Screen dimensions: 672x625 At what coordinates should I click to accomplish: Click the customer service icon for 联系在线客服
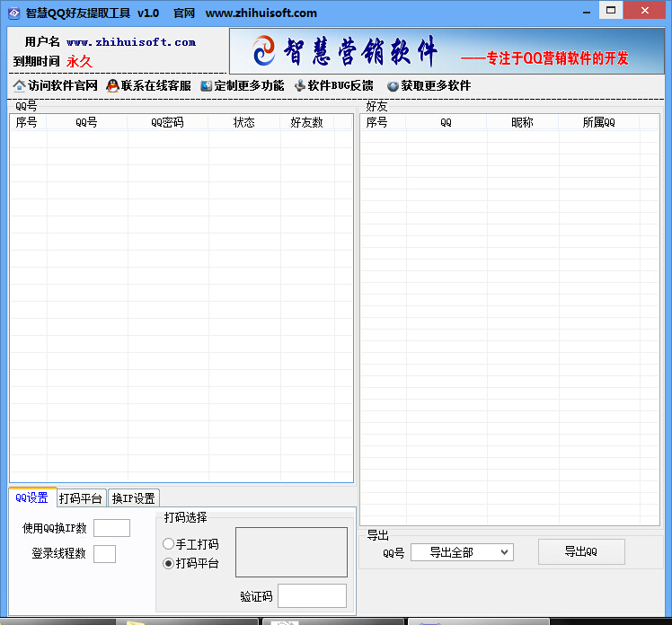(x=112, y=86)
